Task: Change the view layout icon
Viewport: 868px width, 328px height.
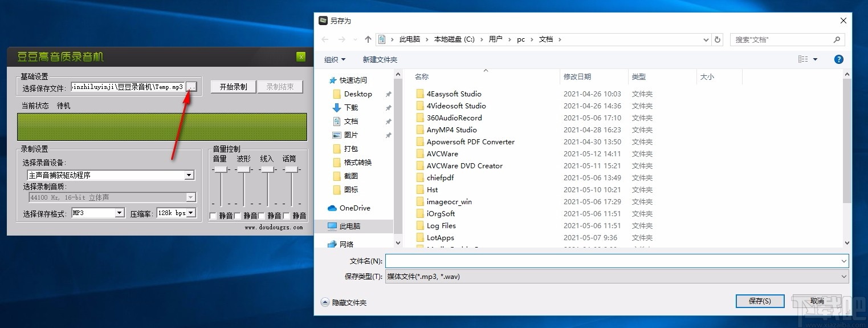Action: coord(803,59)
